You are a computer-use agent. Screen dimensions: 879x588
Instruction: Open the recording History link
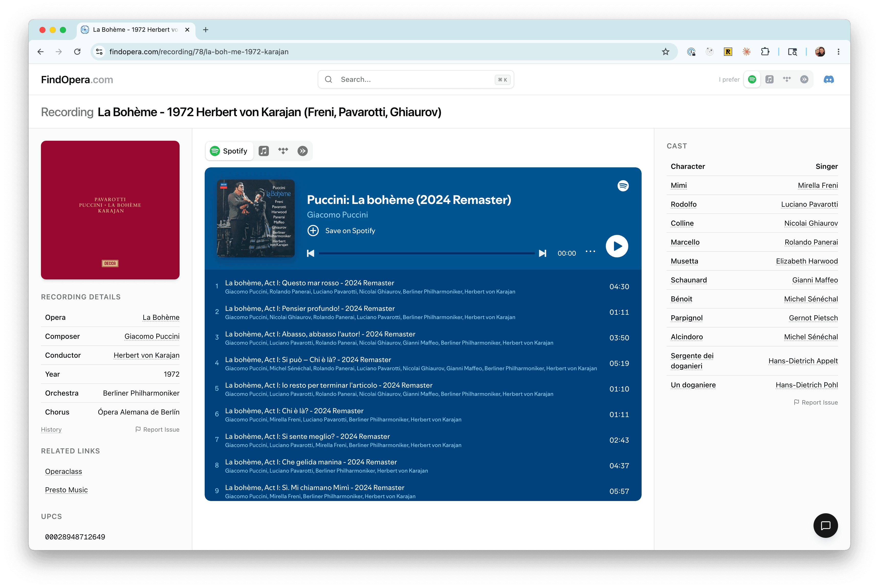(51, 430)
